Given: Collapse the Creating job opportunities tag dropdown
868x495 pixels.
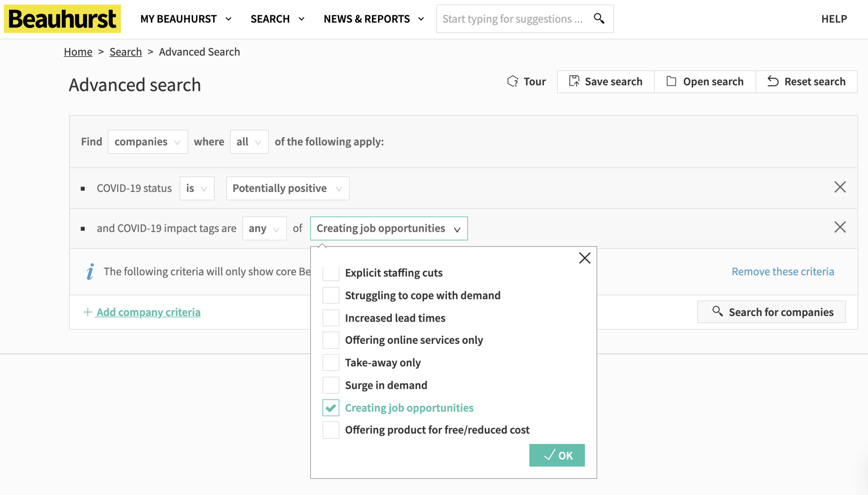Looking at the screenshot, I should pos(389,229).
